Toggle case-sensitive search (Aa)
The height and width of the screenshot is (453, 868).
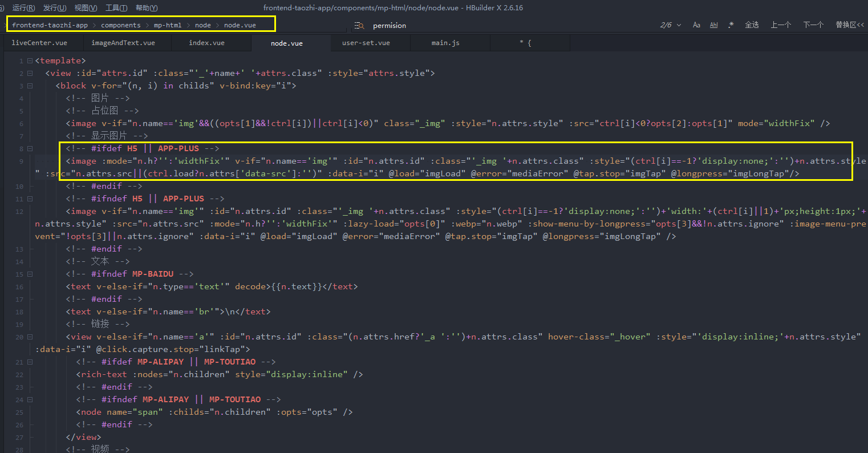click(x=696, y=25)
